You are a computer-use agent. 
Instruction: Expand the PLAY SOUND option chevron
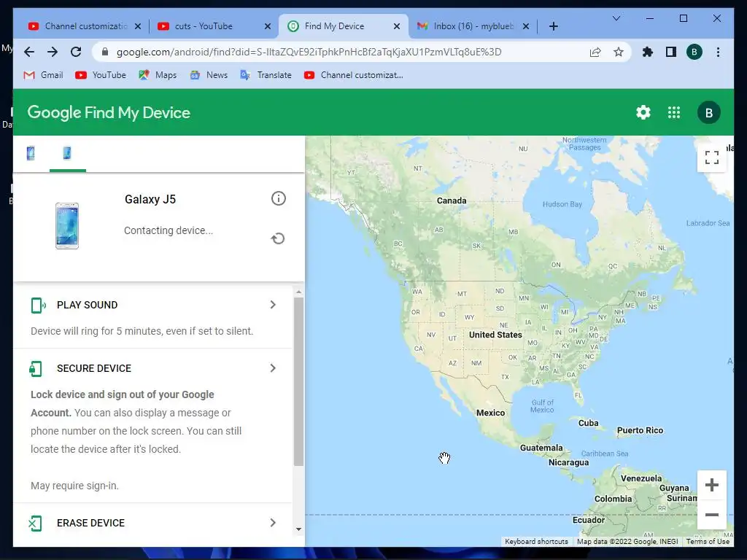[273, 305]
